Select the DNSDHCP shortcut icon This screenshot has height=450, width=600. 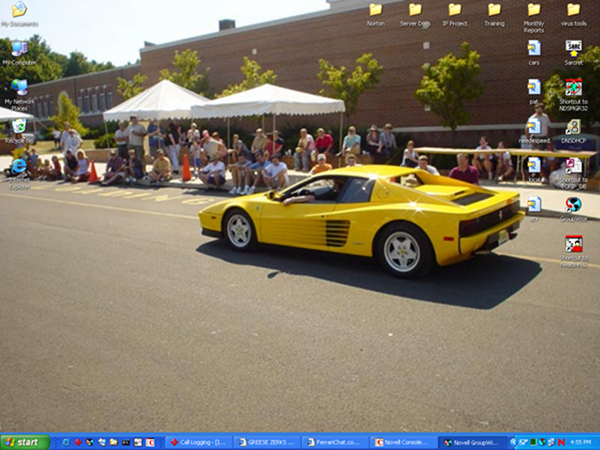point(574,131)
